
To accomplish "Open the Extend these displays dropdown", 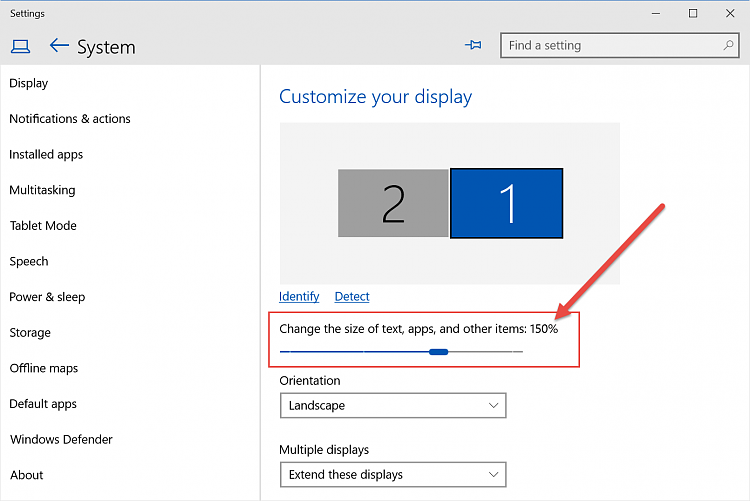I will pos(393,475).
